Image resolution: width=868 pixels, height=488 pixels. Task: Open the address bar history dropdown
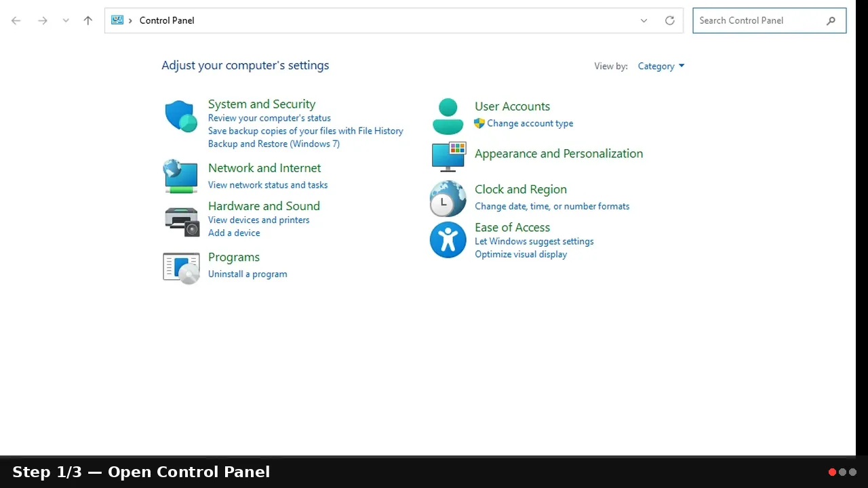(x=644, y=20)
